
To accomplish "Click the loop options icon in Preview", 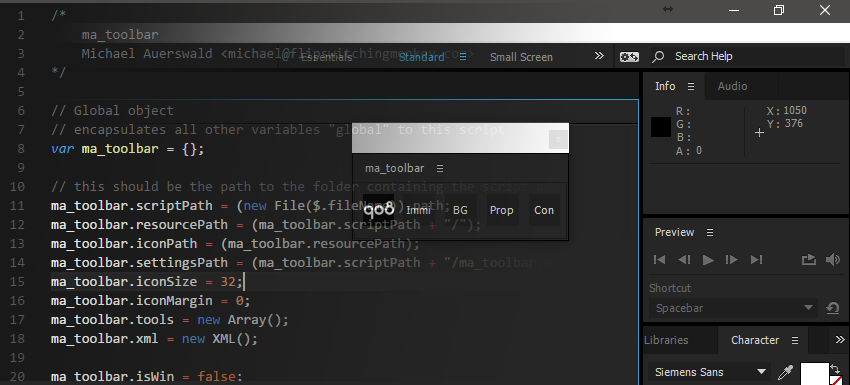I will pos(808,260).
